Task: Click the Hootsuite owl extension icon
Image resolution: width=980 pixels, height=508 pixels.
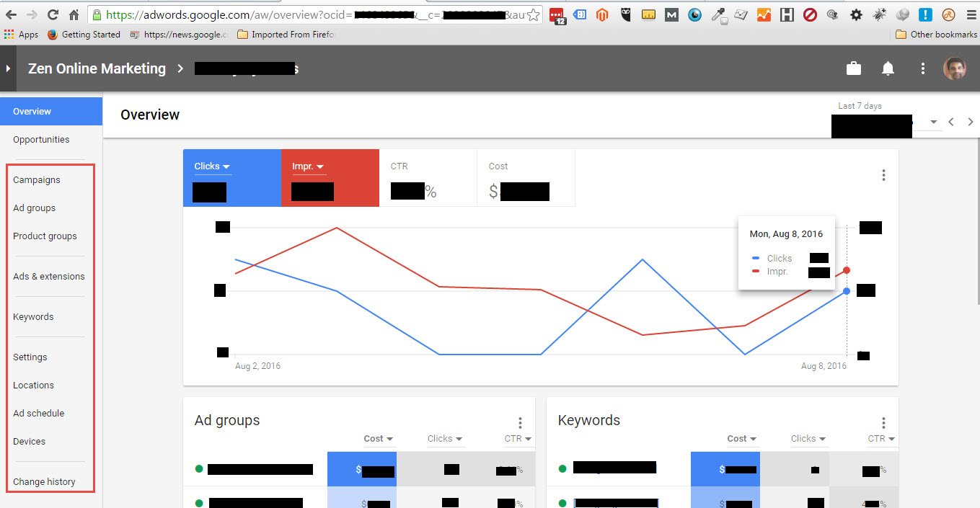Action: coord(624,14)
